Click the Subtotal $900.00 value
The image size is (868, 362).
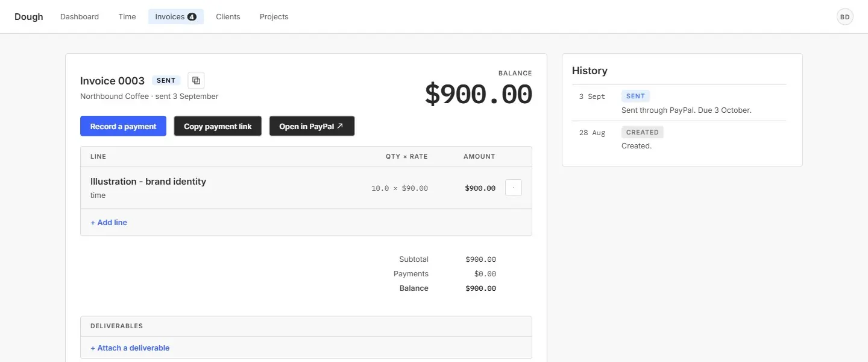[x=480, y=259]
